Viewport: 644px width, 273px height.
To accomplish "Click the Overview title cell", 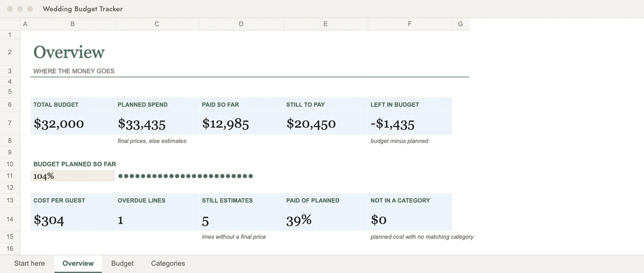I will click(69, 52).
